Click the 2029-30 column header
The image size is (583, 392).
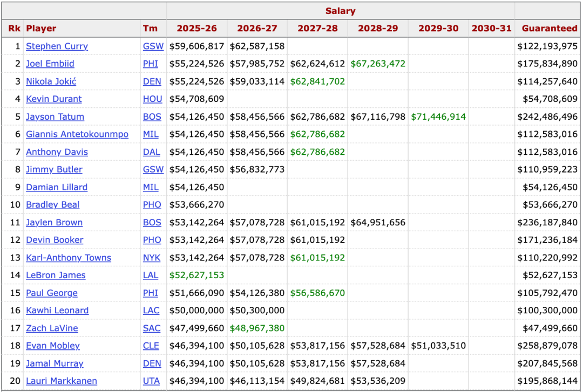(x=438, y=29)
